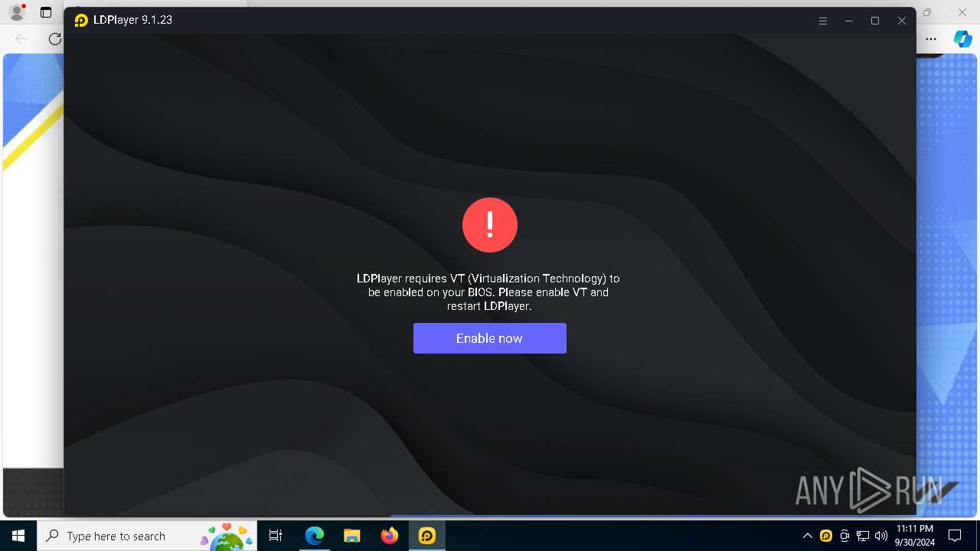Click LDPlayer tray icon
This screenshot has width=980, height=551.
click(826, 536)
